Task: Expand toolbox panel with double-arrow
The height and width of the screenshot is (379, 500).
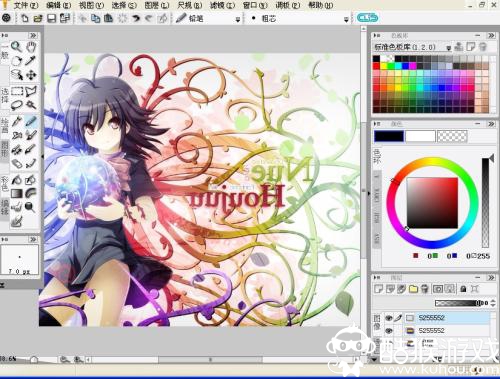Action: pos(33,35)
